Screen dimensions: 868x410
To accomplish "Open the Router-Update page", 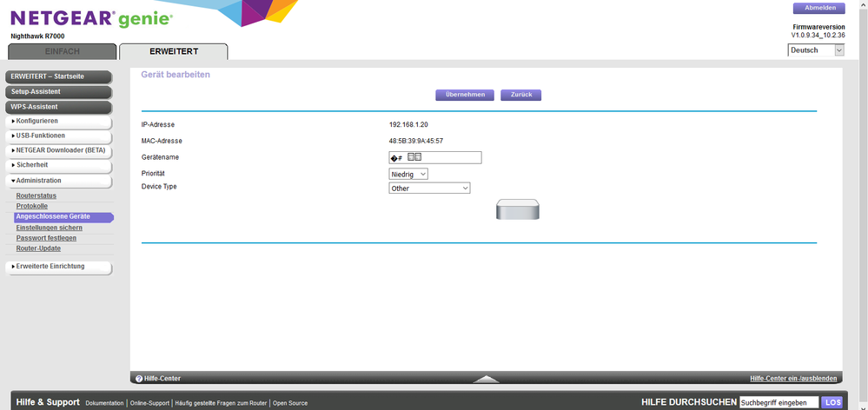I will click(x=38, y=248).
